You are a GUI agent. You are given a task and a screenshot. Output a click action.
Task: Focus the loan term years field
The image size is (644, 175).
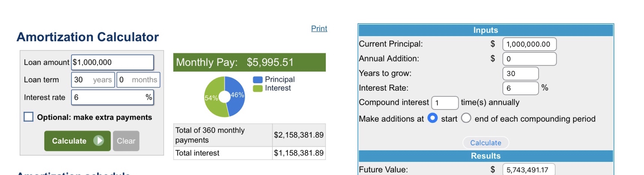(x=93, y=80)
